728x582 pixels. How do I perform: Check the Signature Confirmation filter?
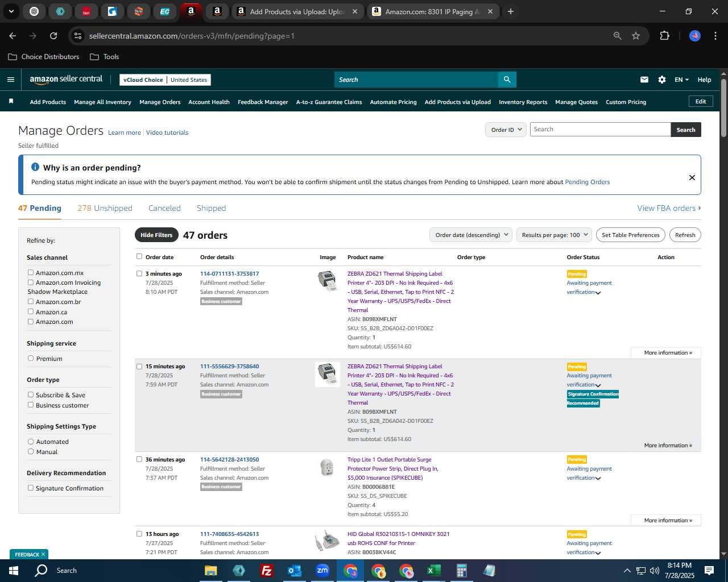coord(31,488)
